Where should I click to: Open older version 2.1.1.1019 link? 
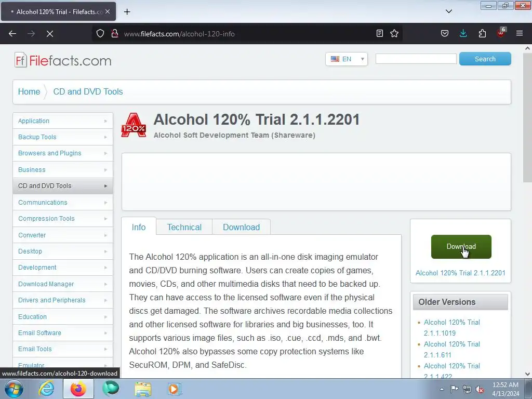(x=451, y=328)
